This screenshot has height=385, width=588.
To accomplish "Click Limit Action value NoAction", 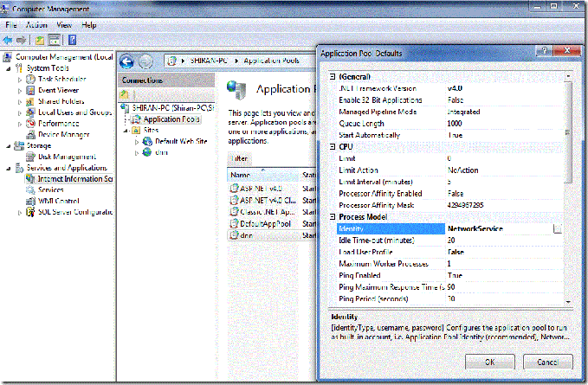I will pos(462,170).
